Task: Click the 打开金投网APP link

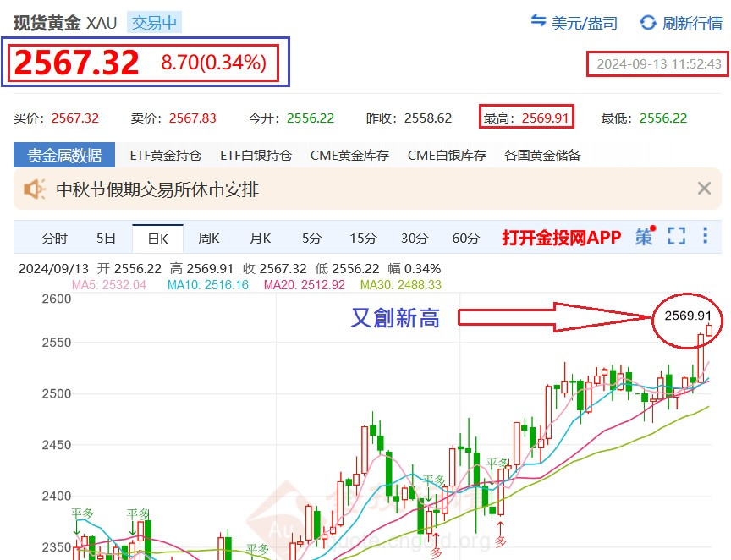Action: 561,238
